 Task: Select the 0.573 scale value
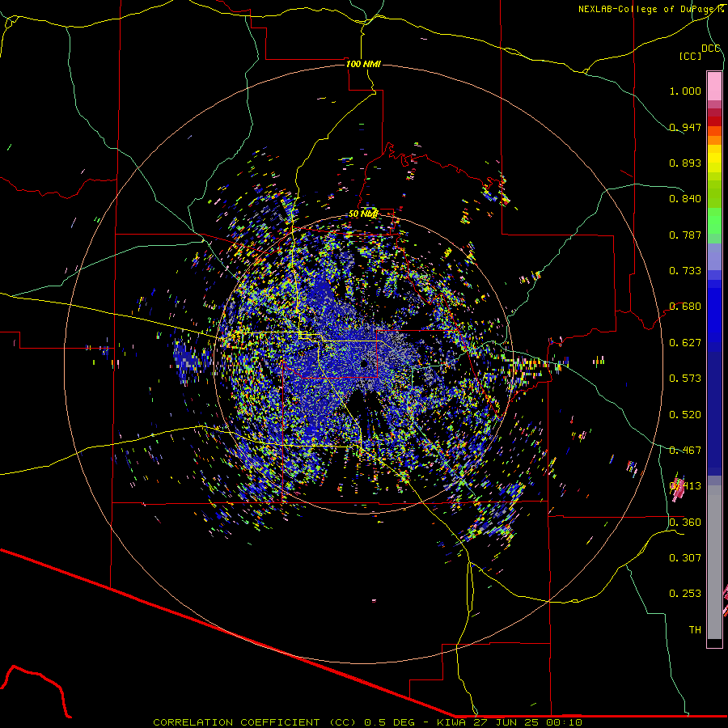point(685,379)
